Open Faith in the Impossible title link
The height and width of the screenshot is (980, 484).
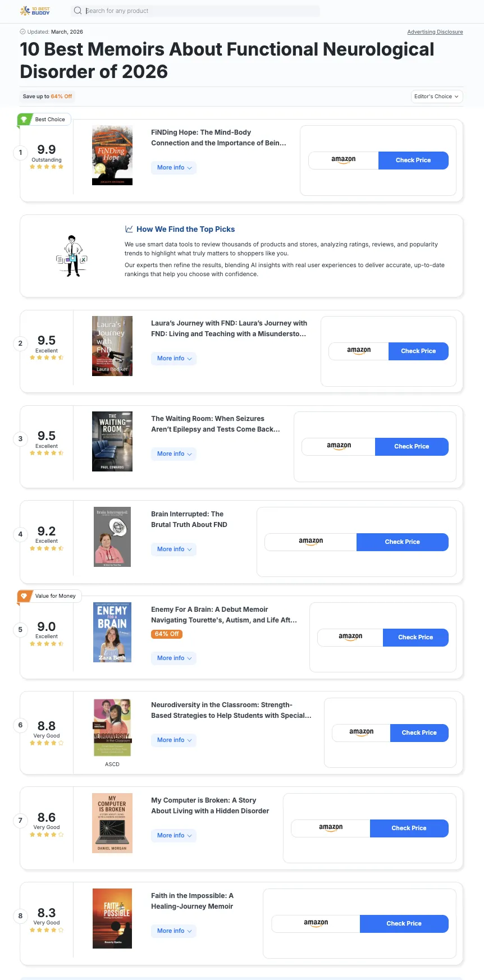click(192, 901)
